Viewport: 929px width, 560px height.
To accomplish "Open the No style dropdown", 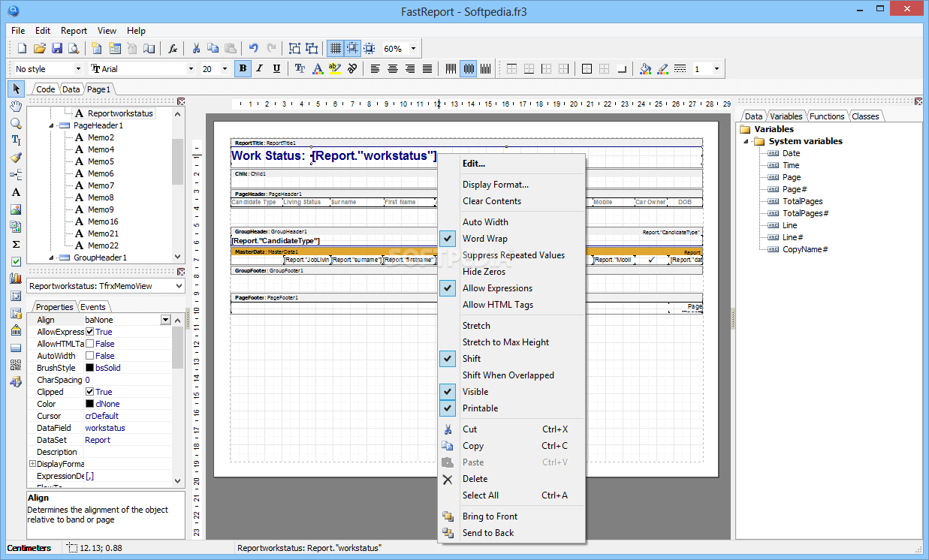I will pos(77,69).
